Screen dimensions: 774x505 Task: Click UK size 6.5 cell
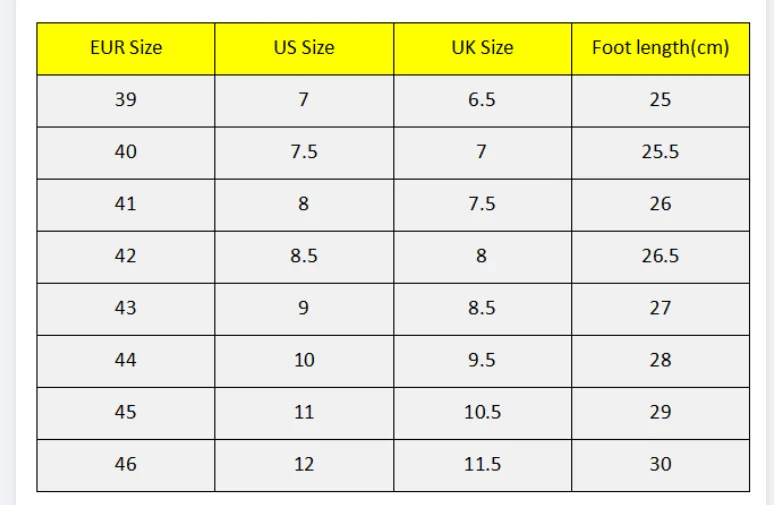(482, 100)
